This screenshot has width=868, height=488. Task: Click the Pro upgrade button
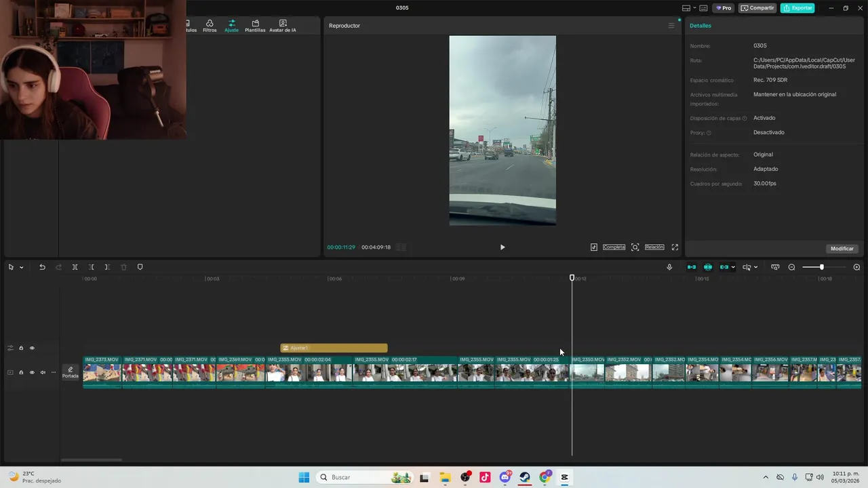point(724,8)
